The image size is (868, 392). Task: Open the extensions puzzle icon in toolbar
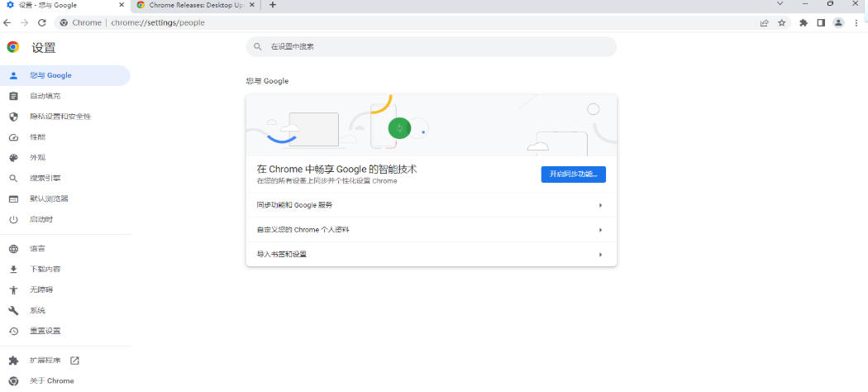tap(804, 22)
